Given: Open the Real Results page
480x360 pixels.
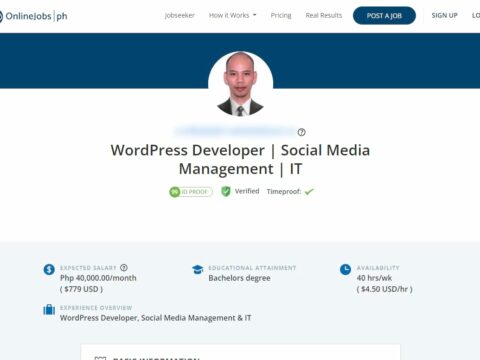Looking at the screenshot, I should 324,15.
